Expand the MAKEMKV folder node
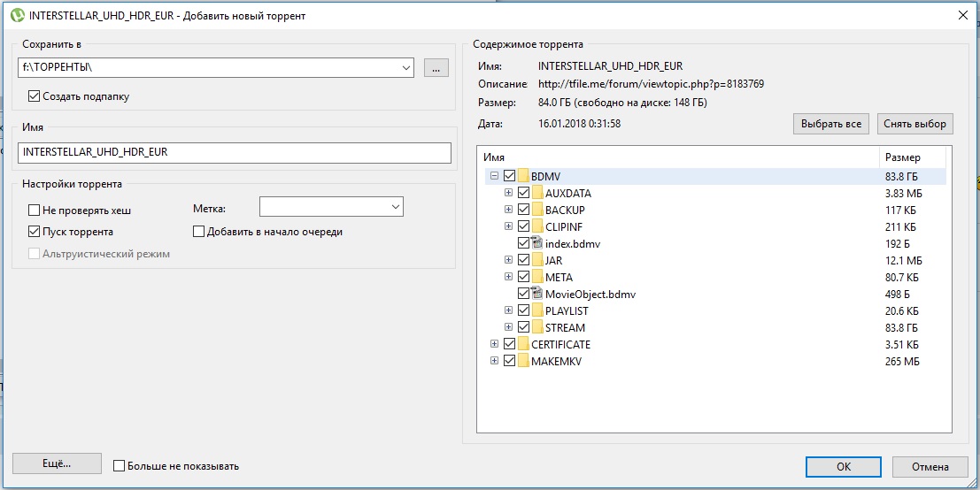980x490 pixels. pos(494,361)
